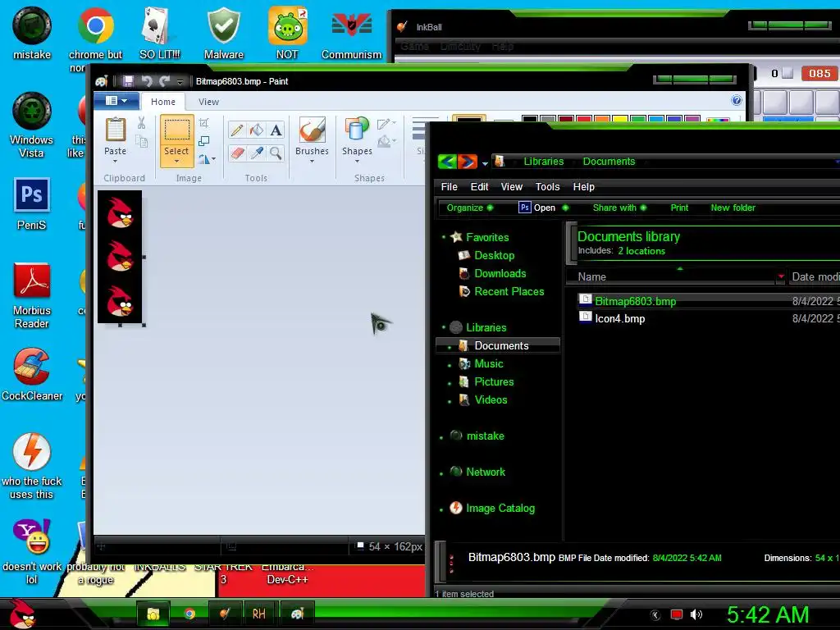Open the Customize Quick Access Toolbar dropdown
Viewport: 840px width, 630px height.
[x=180, y=82]
